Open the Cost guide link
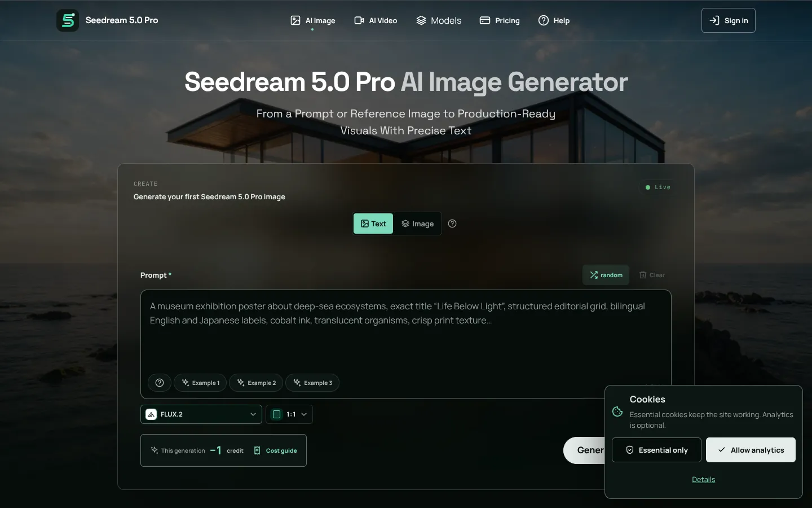The image size is (812, 508). click(x=275, y=450)
